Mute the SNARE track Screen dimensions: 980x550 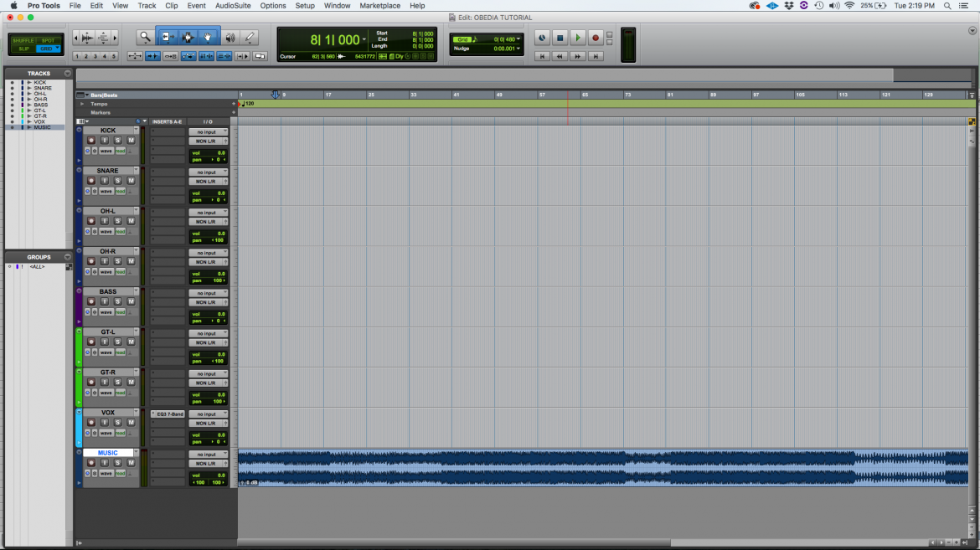click(x=132, y=181)
